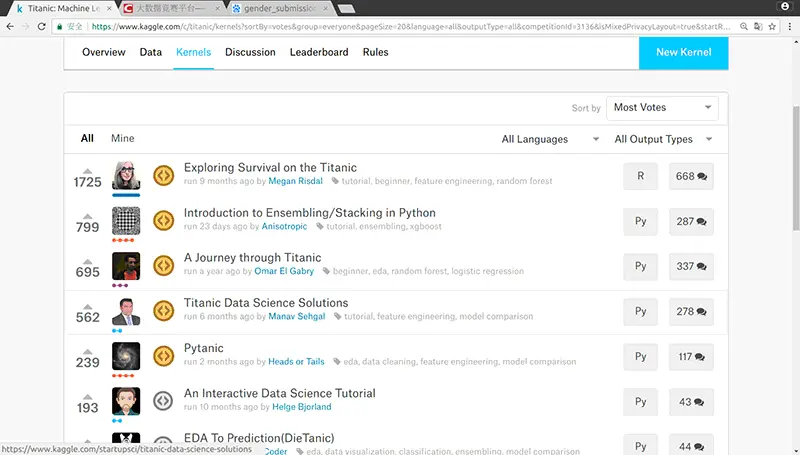Visit Omar El Gabry's profile link
Image resolution: width=800 pixels, height=455 pixels.
(x=284, y=271)
